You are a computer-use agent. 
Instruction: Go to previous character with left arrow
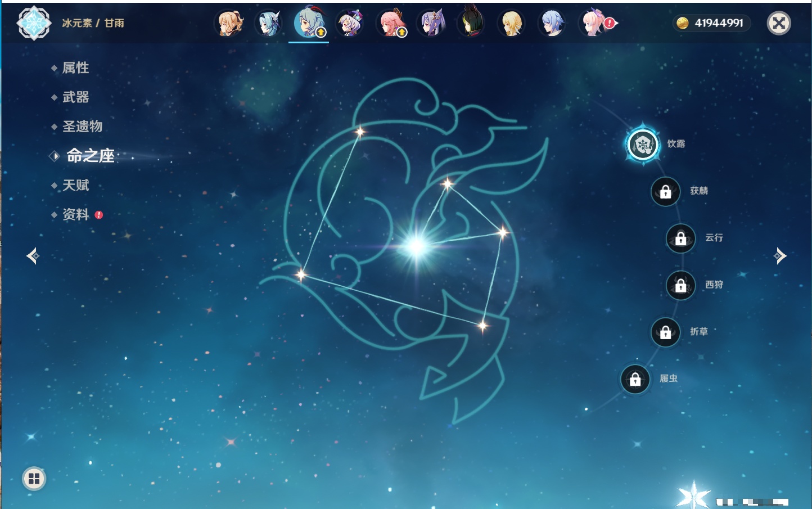click(x=33, y=256)
